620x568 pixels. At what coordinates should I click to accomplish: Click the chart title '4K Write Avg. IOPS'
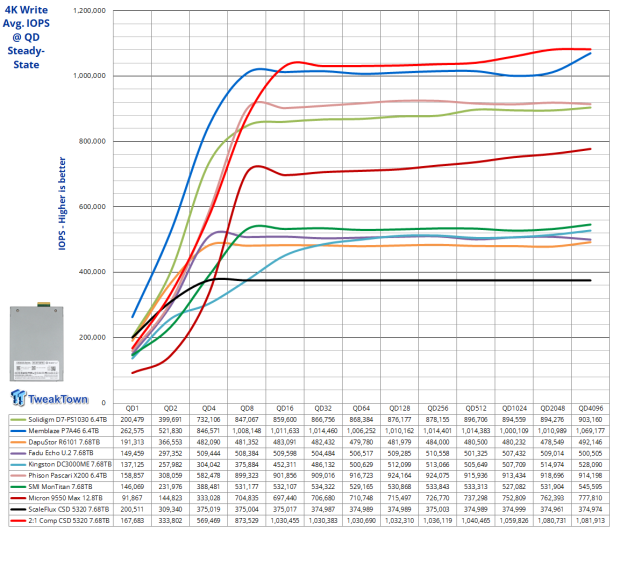[x=26, y=17]
